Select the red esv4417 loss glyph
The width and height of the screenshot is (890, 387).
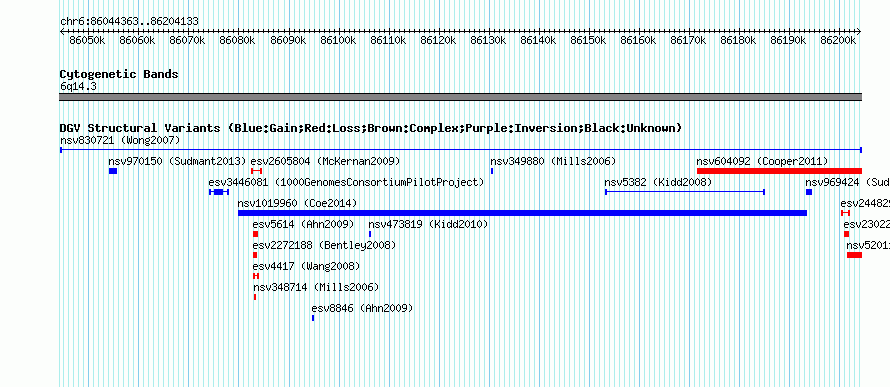click(256, 276)
